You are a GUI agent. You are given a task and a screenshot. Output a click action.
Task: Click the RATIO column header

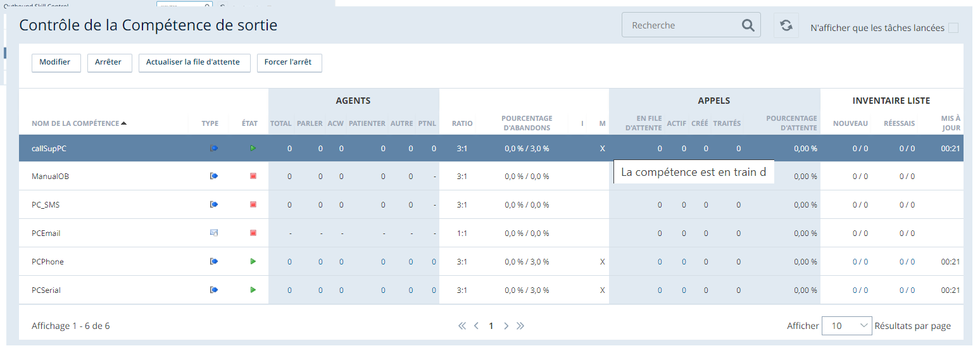tap(462, 123)
